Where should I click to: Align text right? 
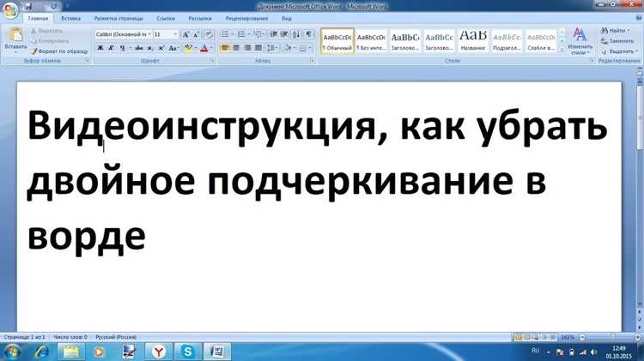[x=247, y=48]
